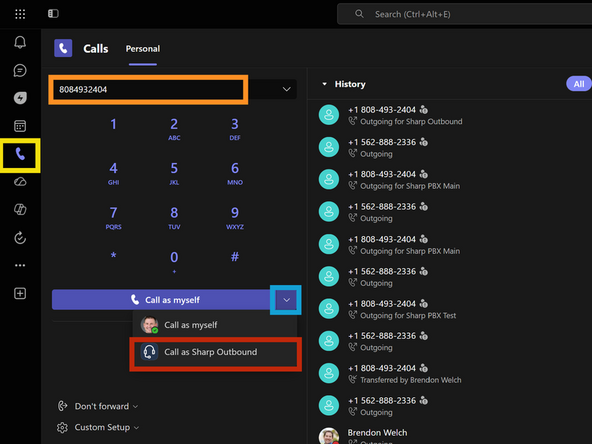Open Copilot icon in sidebar
Viewport: 592px width, 444px height.
tap(20, 210)
